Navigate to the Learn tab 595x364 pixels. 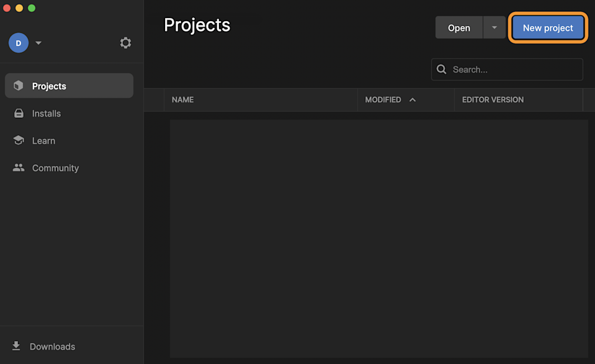click(43, 140)
